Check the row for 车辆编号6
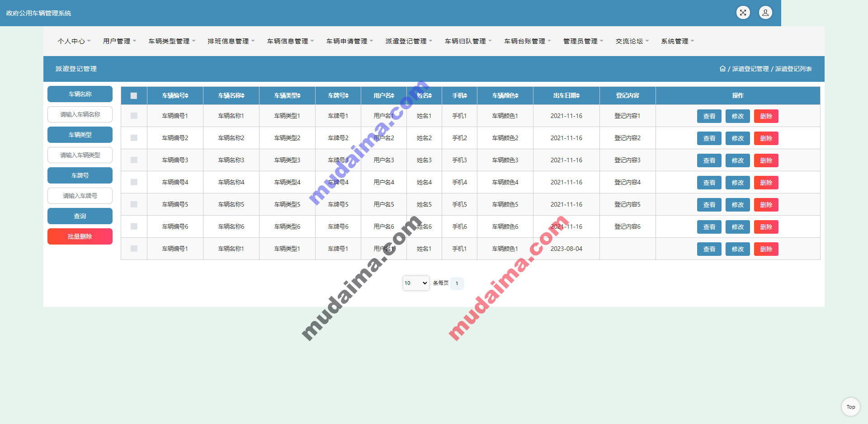 134,226
